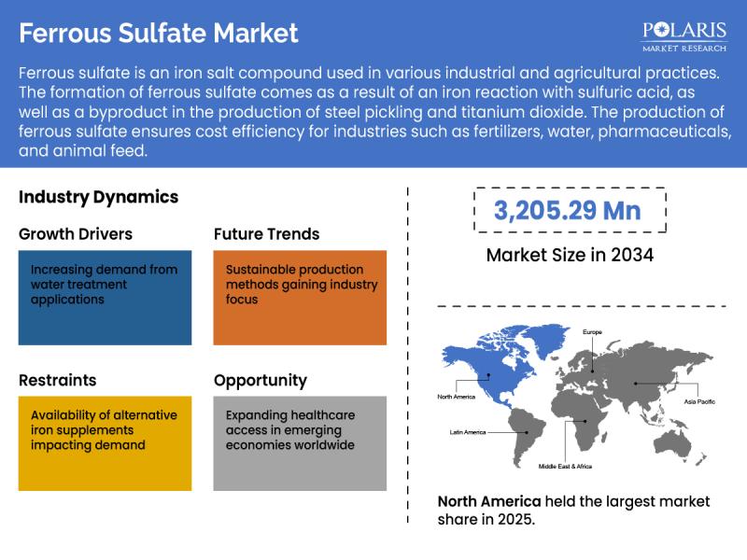
Task: Click the Restraints heading
Action: click(x=57, y=380)
